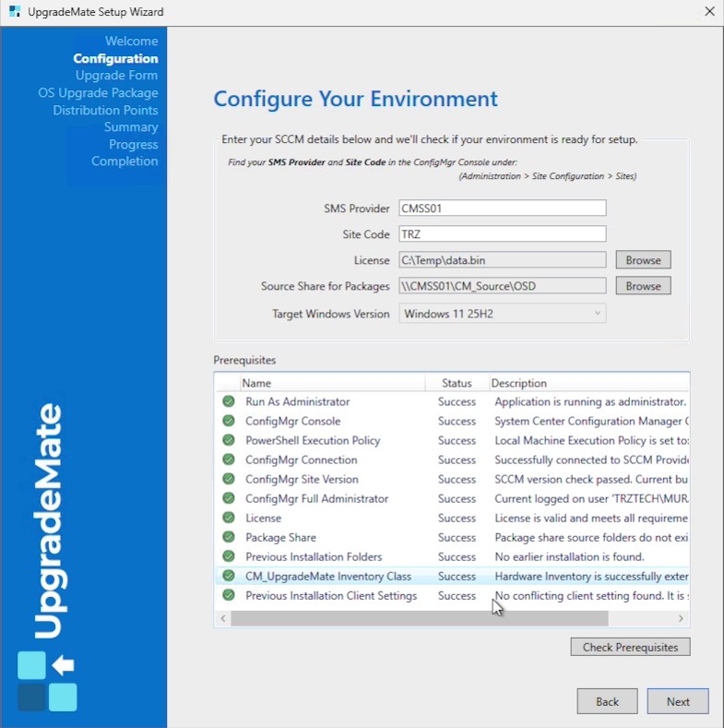The width and height of the screenshot is (724, 728).
Task: Proceed with the Next button
Action: click(x=678, y=701)
